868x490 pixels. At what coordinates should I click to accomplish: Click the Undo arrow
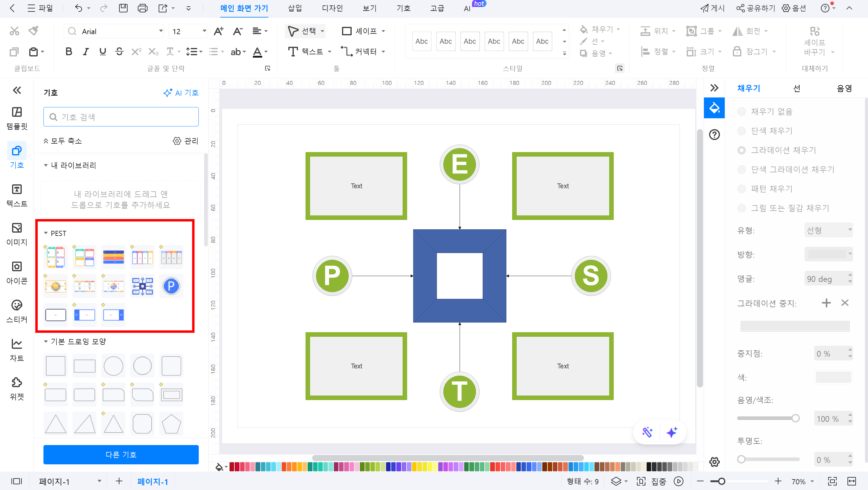tap(78, 8)
